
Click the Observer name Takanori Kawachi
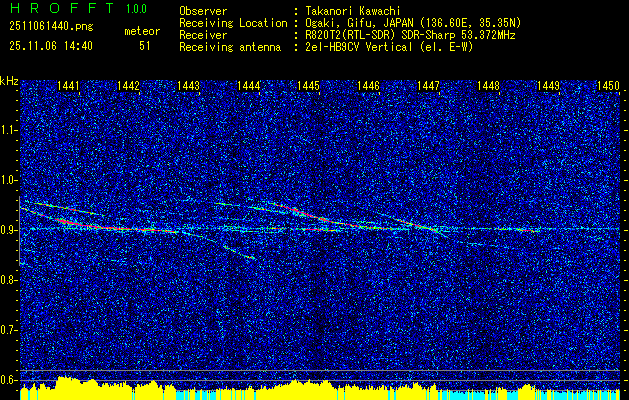(x=353, y=11)
